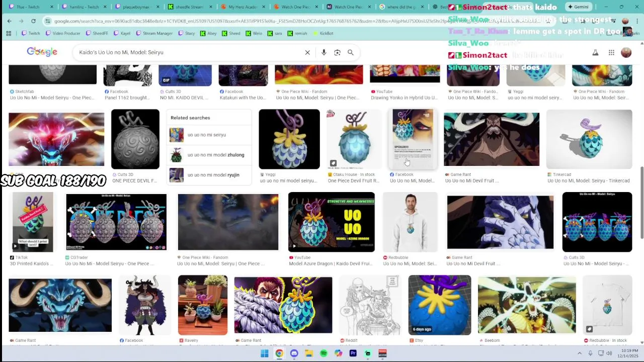Screen dimensions: 644x362
Task: Open the Google apps grid
Action: (x=611, y=52)
